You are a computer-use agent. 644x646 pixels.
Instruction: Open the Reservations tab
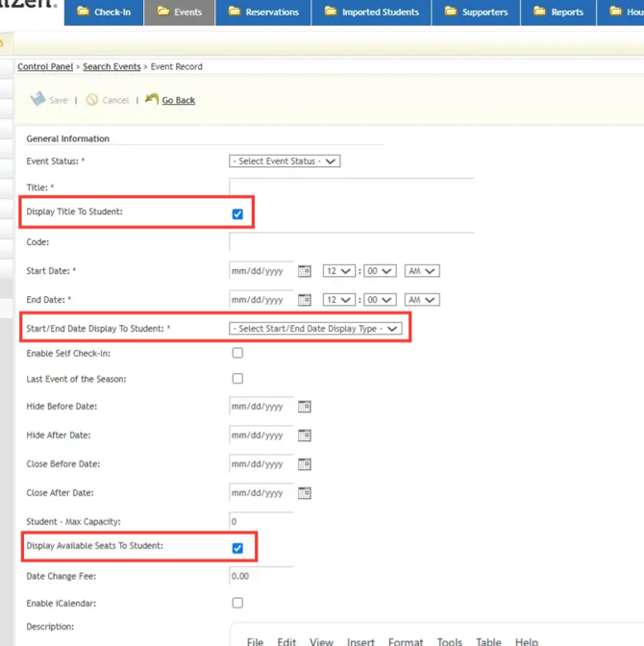pyautogui.click(x=262, y=12)
